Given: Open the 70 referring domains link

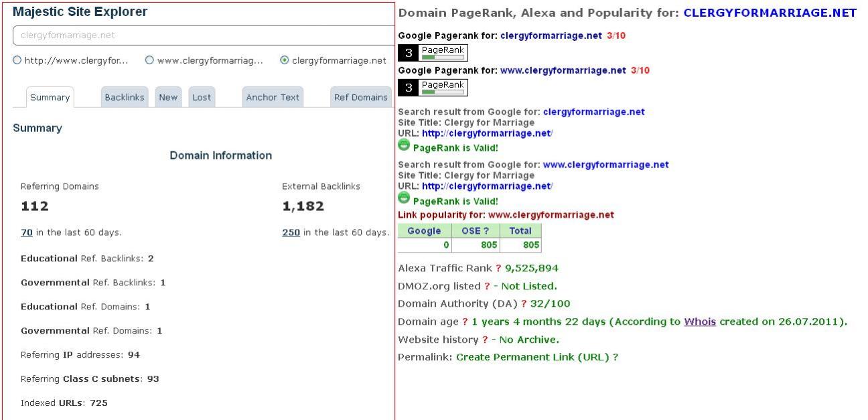Looking at the screenshot, I should point(27,232).
